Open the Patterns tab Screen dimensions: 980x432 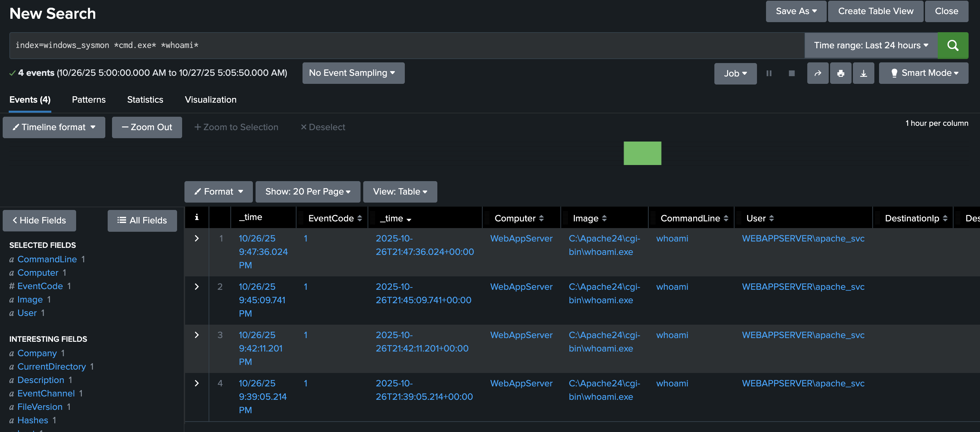point(89,99)
